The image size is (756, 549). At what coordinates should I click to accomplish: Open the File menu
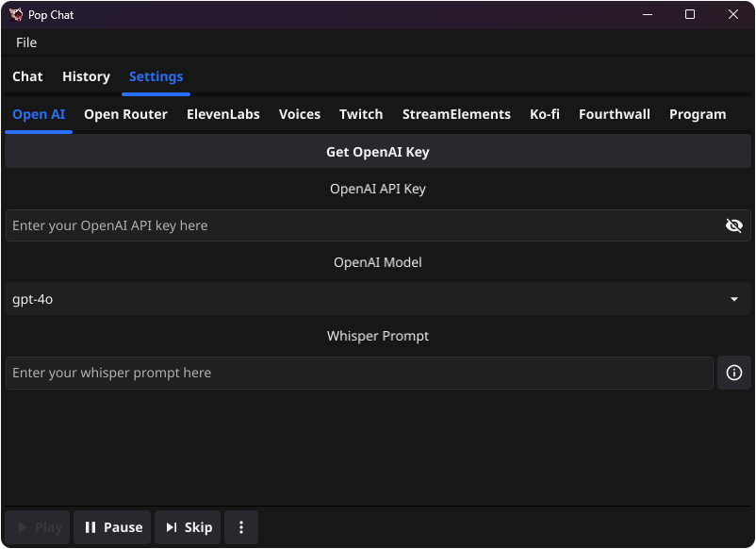(25, 42)
